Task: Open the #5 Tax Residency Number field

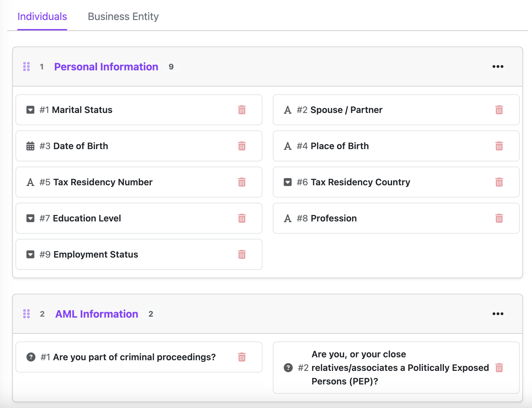Action: (x=139, y=182)
